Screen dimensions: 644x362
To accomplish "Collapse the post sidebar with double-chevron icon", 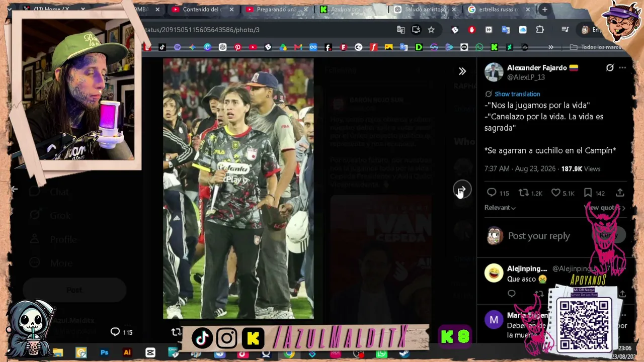I will (462, 71).
